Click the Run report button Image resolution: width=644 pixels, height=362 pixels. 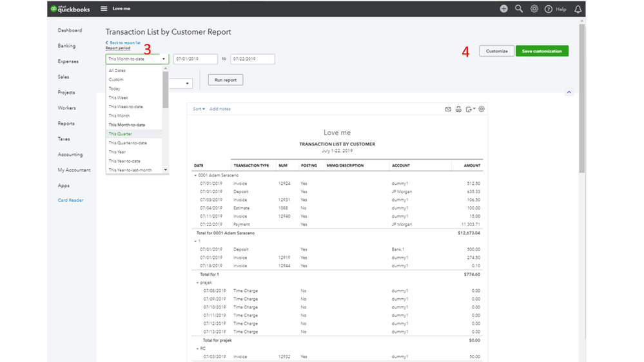point(225,81)
